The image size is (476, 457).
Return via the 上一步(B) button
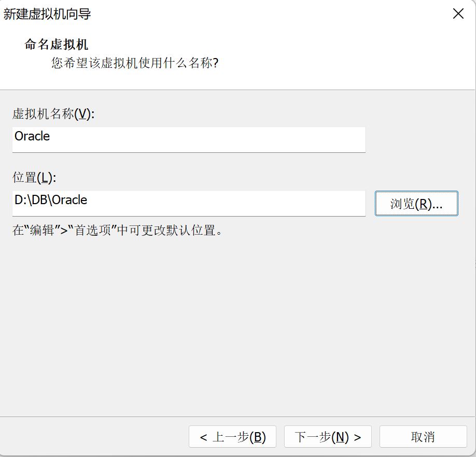[x=232, y=437]
